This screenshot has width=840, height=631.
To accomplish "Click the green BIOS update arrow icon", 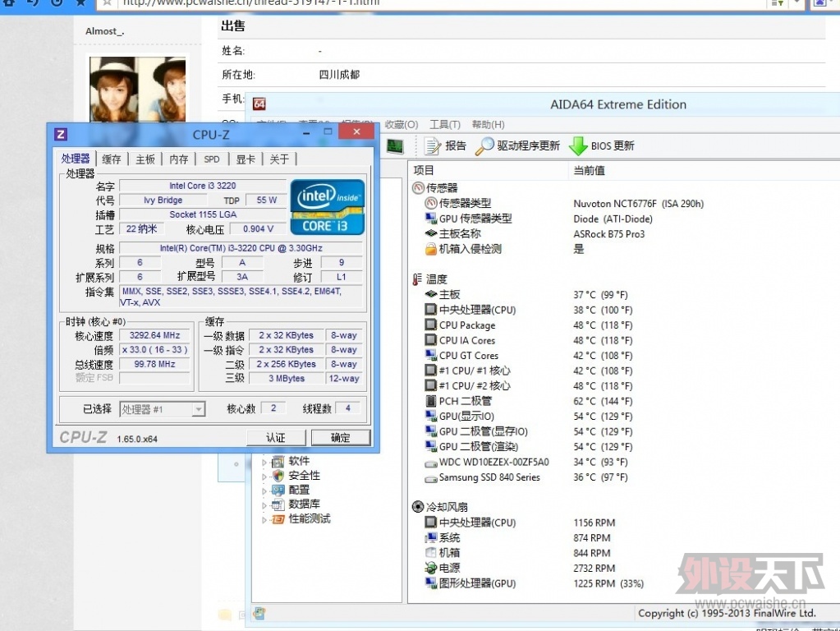I will (x=578, y=145).
